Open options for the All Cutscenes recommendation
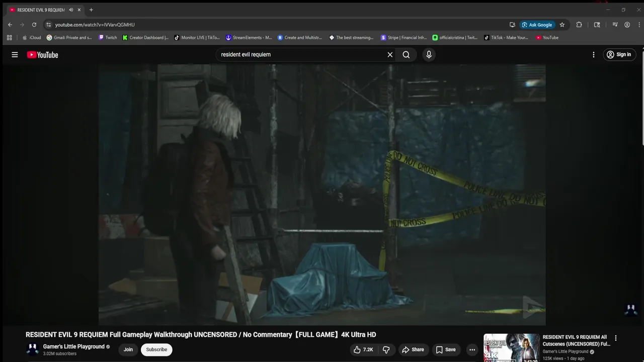The width and height of the screenshot is (644, 362). point(615,338)
